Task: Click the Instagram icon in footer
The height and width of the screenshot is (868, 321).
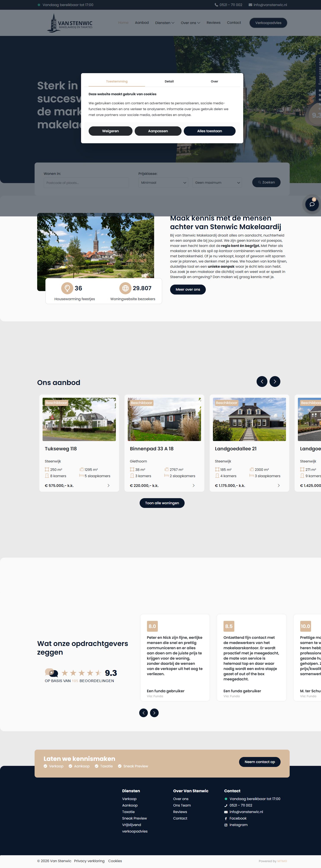Action: pyautogui.click(x=226, y=825)
